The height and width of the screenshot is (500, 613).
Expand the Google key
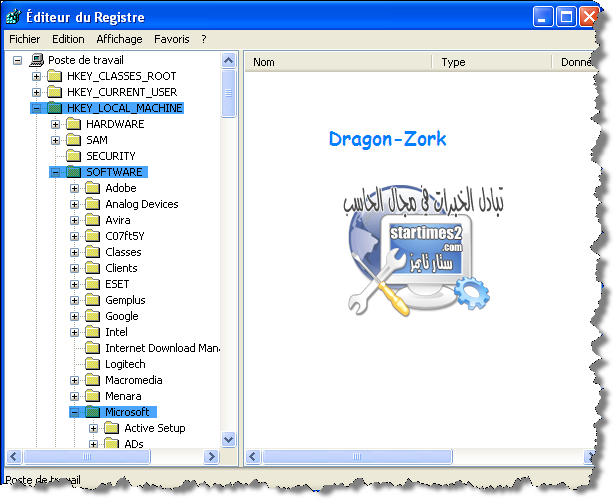tap(74, 316)
